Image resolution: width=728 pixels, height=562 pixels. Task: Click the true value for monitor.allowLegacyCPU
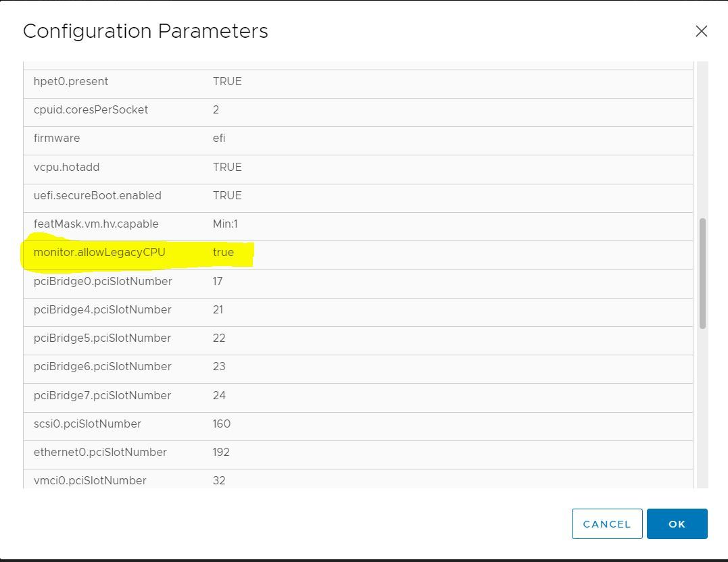click(x=223, y=253)
